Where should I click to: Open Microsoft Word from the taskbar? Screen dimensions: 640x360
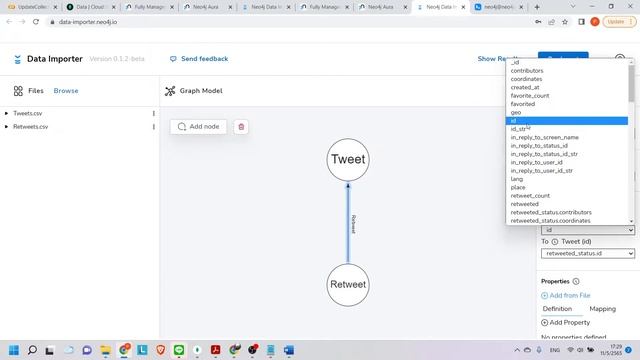289,350
